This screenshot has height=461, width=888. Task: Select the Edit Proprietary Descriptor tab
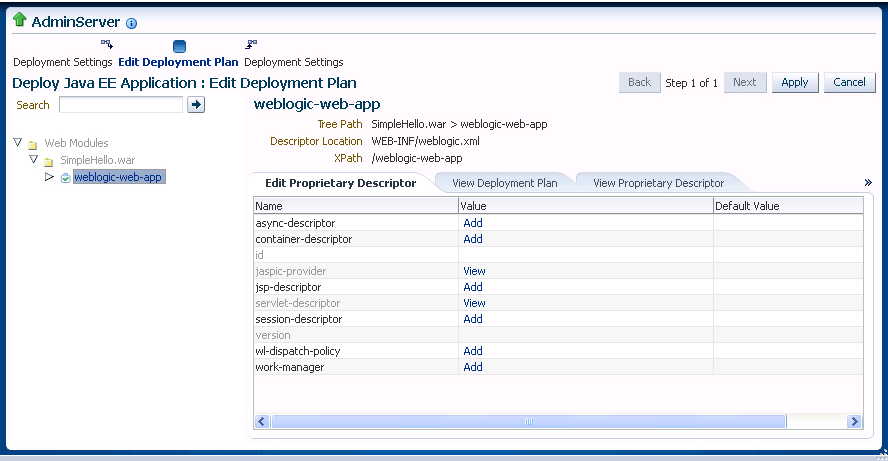(x=340, y=183)
